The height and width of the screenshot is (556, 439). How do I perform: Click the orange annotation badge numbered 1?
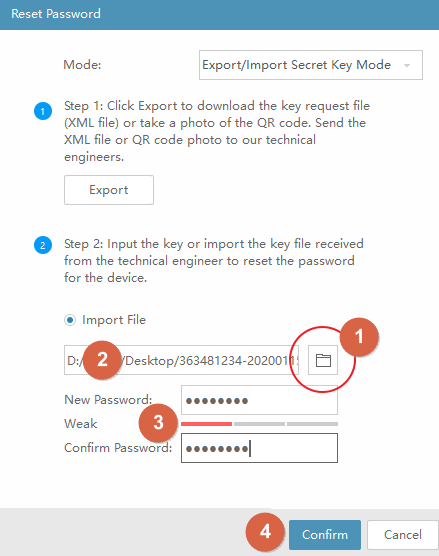359,337
